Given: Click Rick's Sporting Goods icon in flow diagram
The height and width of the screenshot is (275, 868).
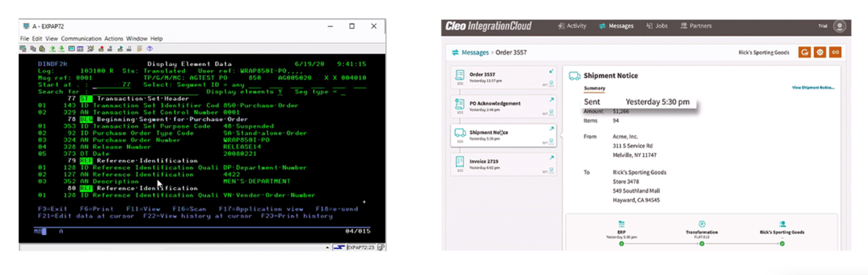Looking at the screenshot, I should pos(782,224).
